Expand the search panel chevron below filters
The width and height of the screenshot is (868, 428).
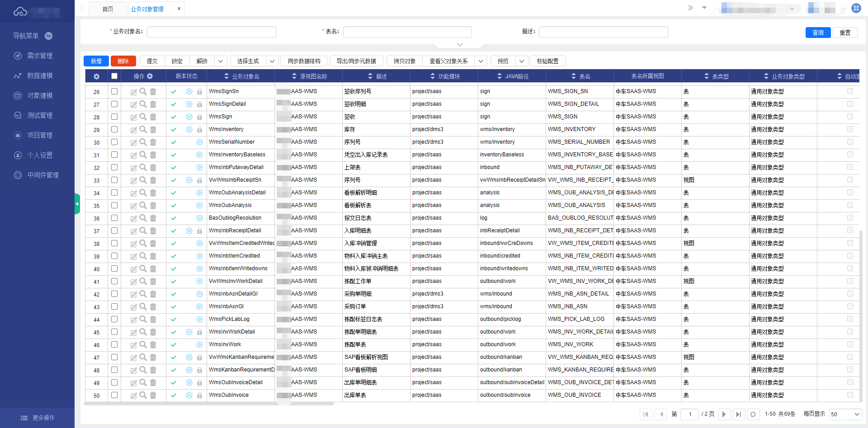point(460,44)
